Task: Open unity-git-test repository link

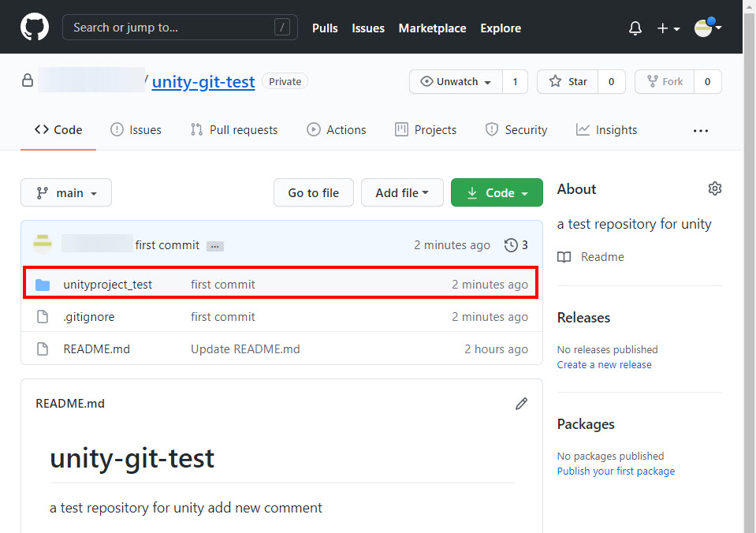Action: 203,81
